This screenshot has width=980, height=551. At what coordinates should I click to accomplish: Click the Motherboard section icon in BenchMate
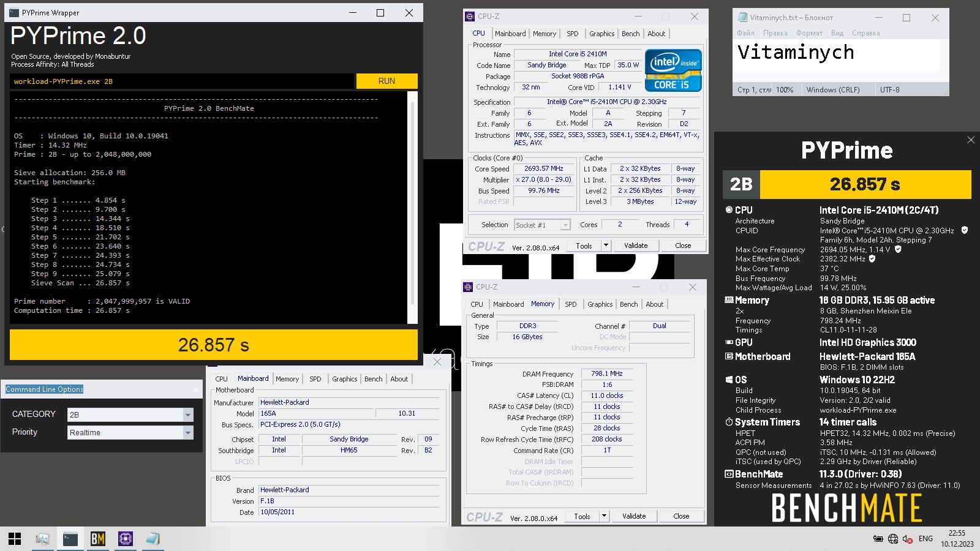[729, 356]
